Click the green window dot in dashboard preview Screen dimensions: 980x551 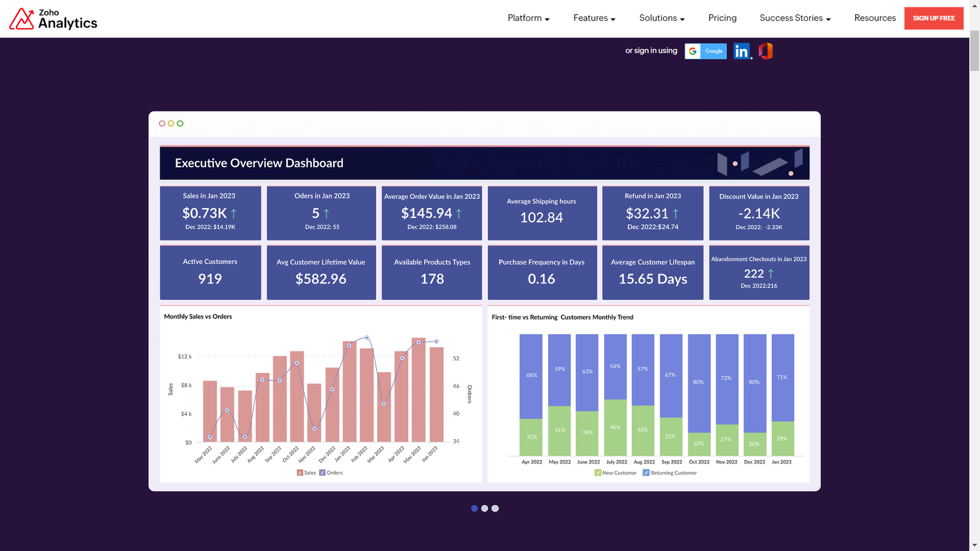click(180, 124)
